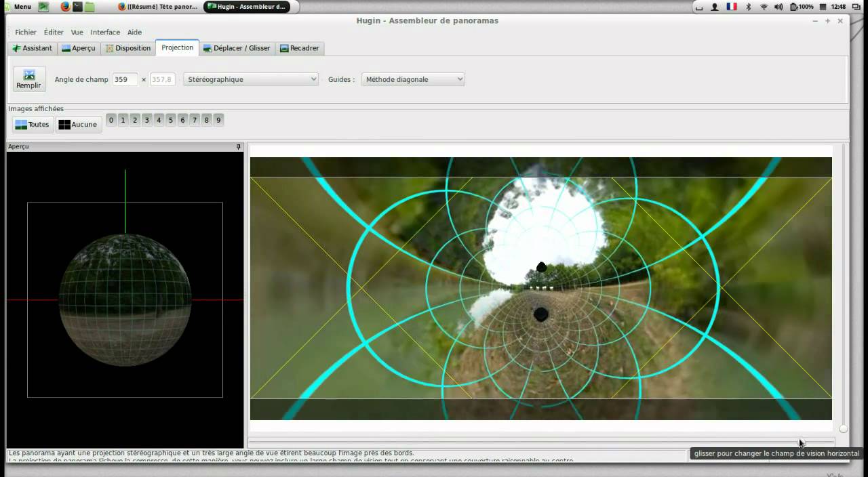Open the system Menu button
The image size is (868, 477).
click(x=17, y=7)
